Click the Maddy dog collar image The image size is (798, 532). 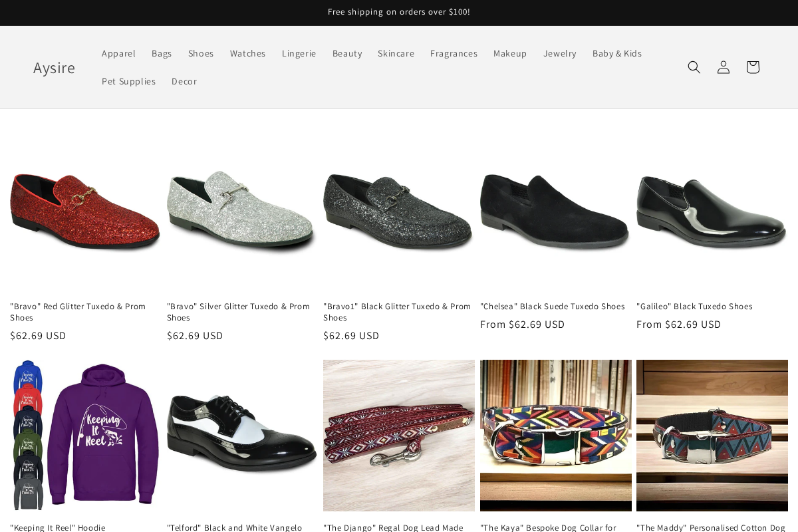click(712, 436)
